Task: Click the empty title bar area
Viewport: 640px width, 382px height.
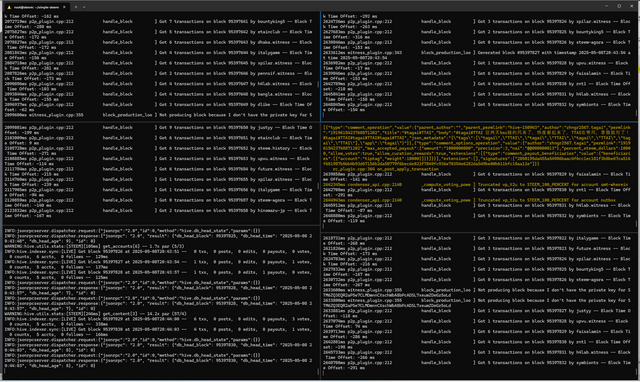Action: 343,6
